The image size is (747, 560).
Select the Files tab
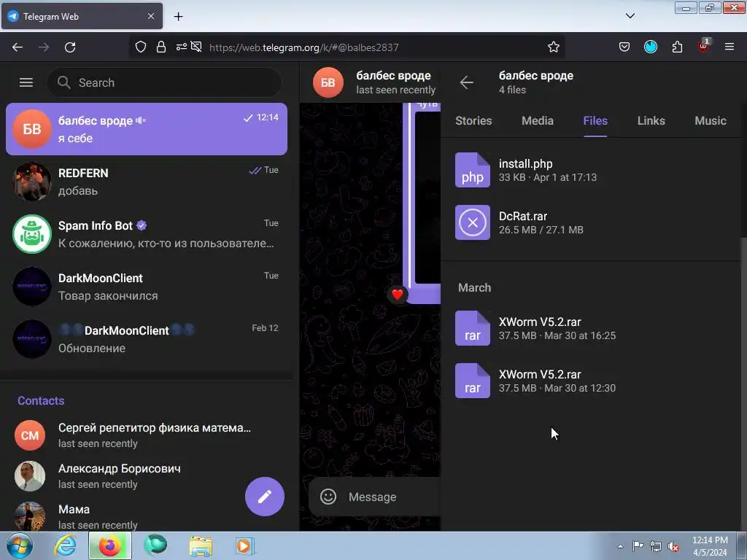[595, 120]
